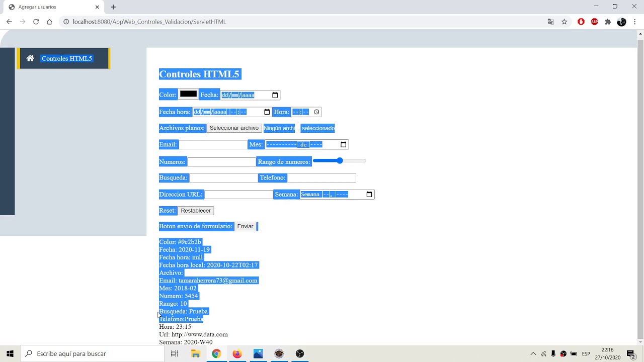Click browser back arrow
Viewport: 644px width, 362px height.
tap(9, 22)
